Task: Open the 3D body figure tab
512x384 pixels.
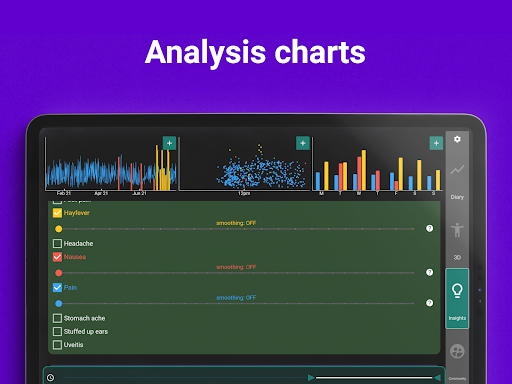Action: (457, 241)
